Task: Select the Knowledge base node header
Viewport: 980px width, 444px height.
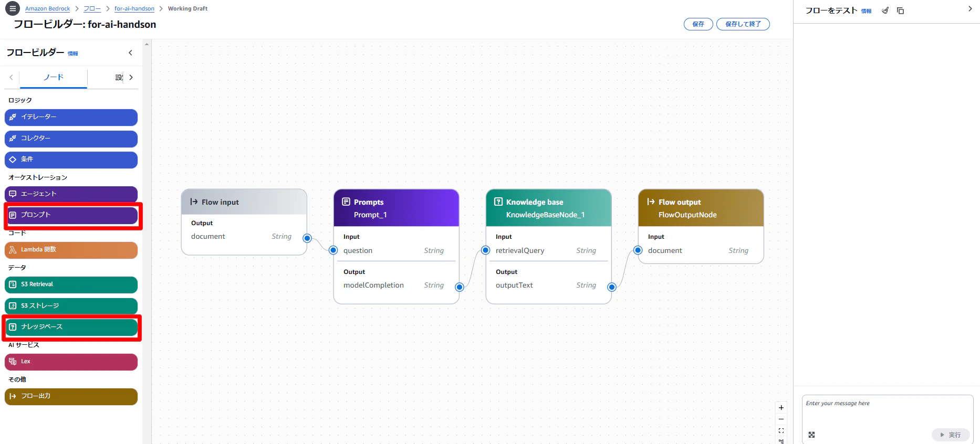Action: tap(549, 208)
